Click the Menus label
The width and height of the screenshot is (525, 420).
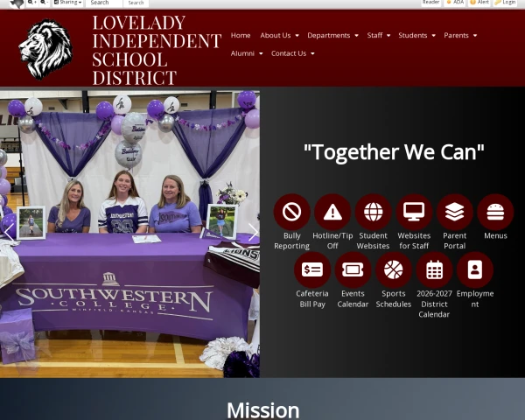(495, 235)
